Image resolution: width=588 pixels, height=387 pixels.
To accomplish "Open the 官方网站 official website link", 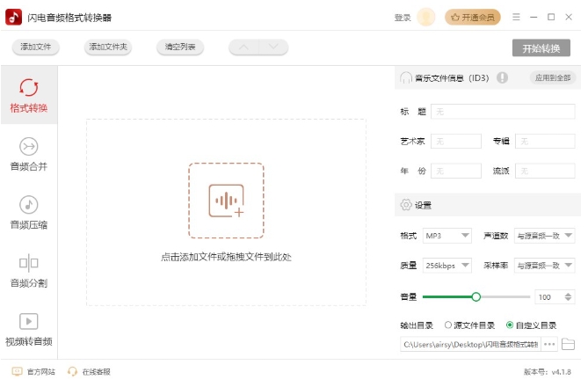I will pos(34,372).
